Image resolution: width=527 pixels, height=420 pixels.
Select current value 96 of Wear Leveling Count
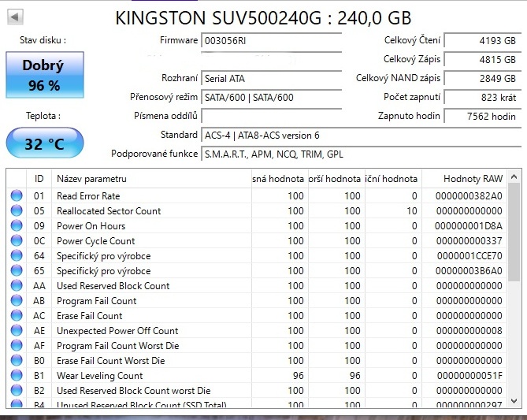pos(298,375)
